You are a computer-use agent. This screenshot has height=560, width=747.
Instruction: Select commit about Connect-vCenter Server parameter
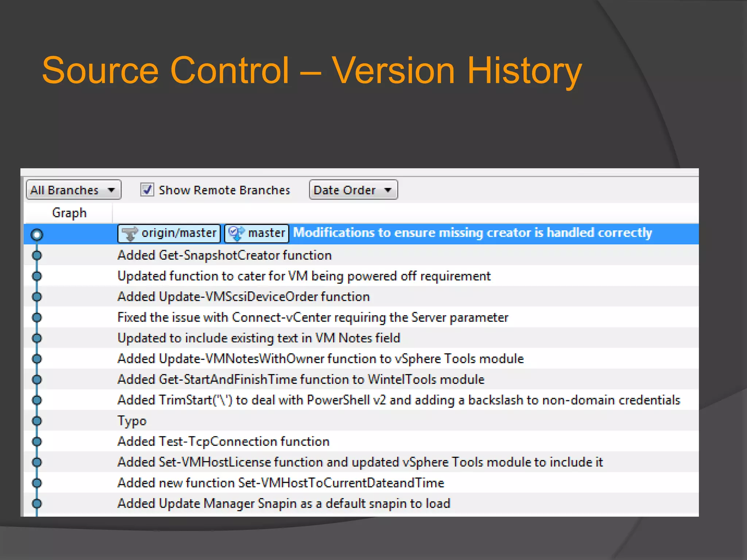click(361, 317)
